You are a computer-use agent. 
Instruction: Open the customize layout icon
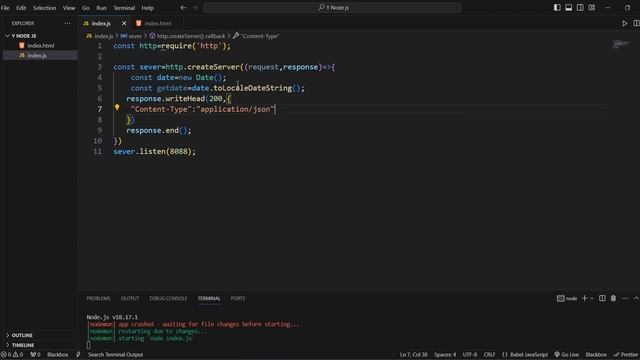pos(591,8)
